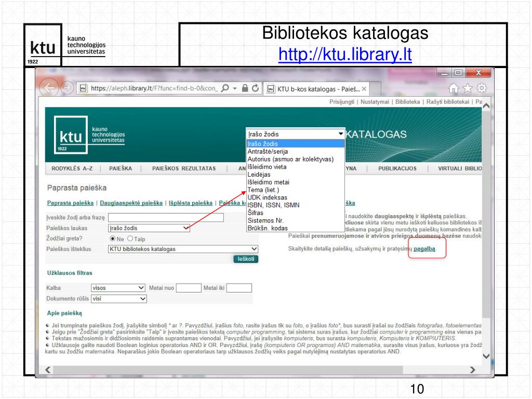Click the vertical scrollbar up arrow
This screenshot has width=532, height=399.
click(x=486, y=106)
